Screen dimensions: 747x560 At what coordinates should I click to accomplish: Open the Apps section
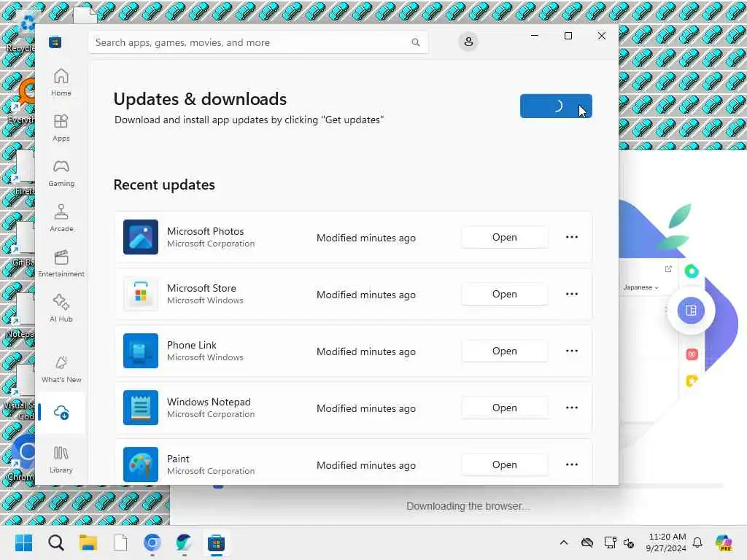[61, 128]
